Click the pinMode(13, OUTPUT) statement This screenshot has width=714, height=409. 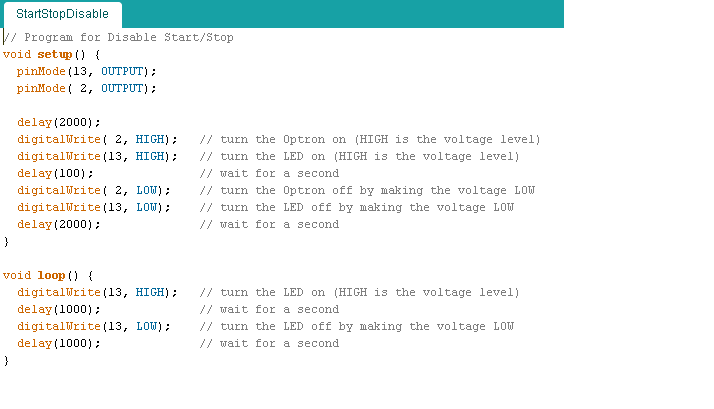(86, 72)
